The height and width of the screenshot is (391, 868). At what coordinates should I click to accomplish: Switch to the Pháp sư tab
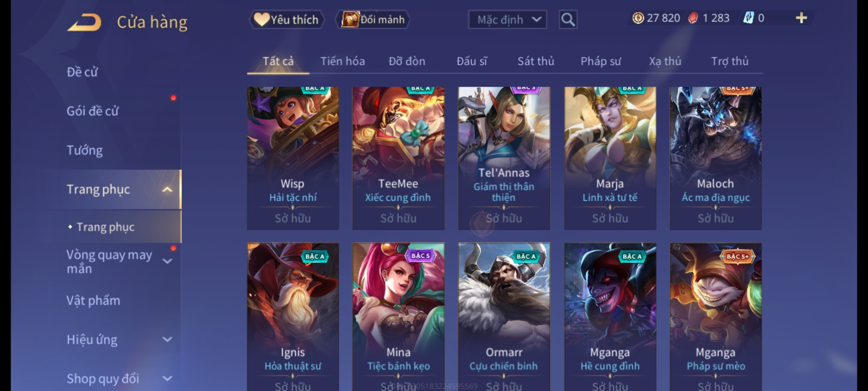[x=601, y=61]
